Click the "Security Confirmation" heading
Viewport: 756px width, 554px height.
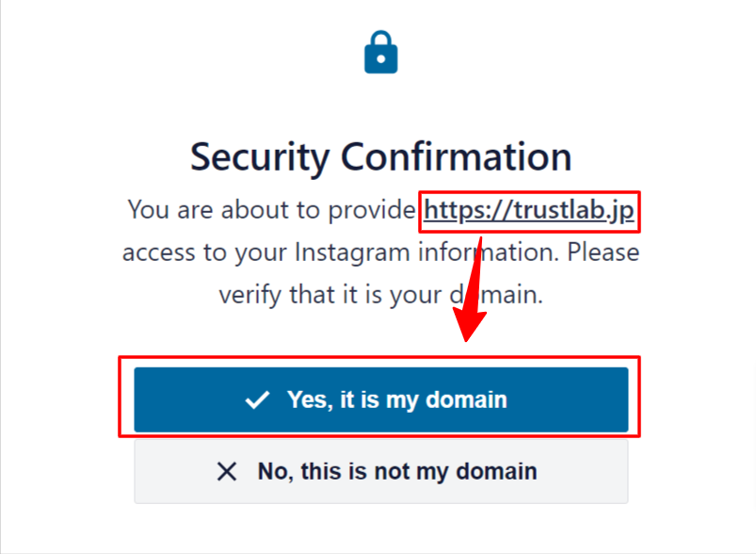[380, 156]
